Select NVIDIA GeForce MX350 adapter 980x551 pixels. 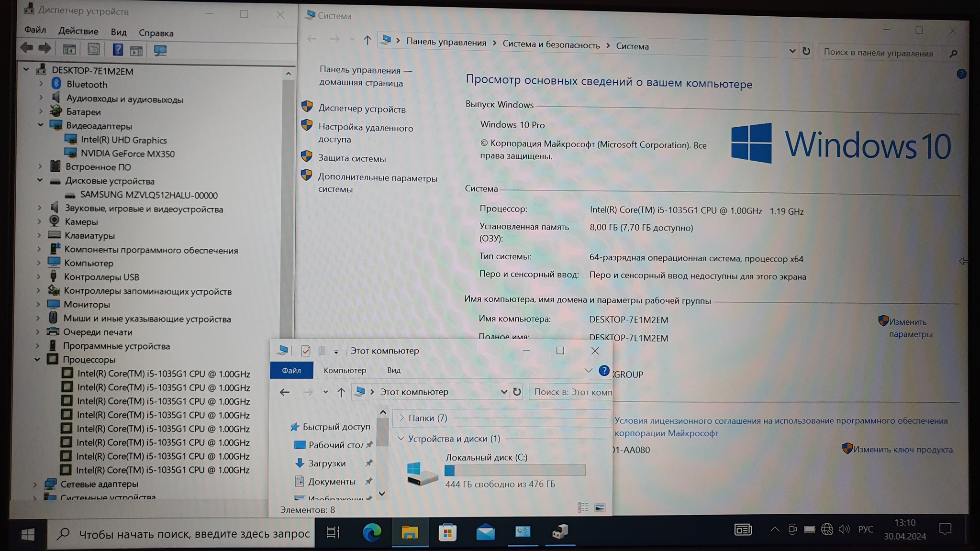pyautogui.click(x=127, y=154)
